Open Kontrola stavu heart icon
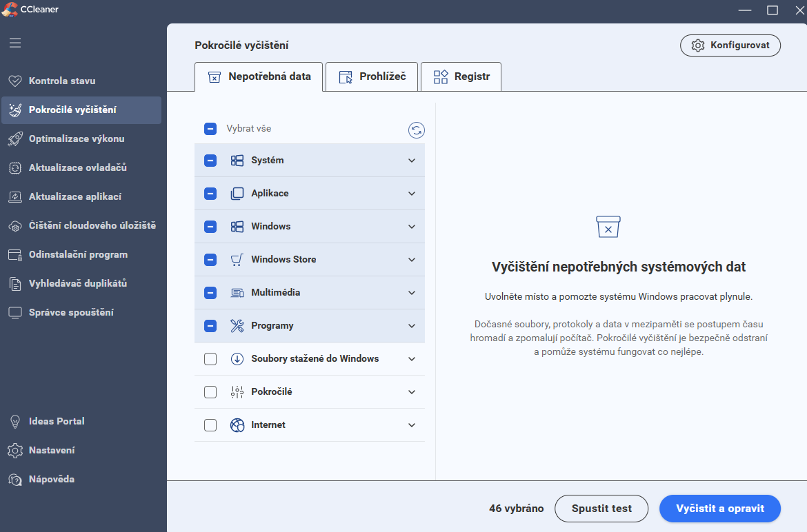 (x=15, y=81)
